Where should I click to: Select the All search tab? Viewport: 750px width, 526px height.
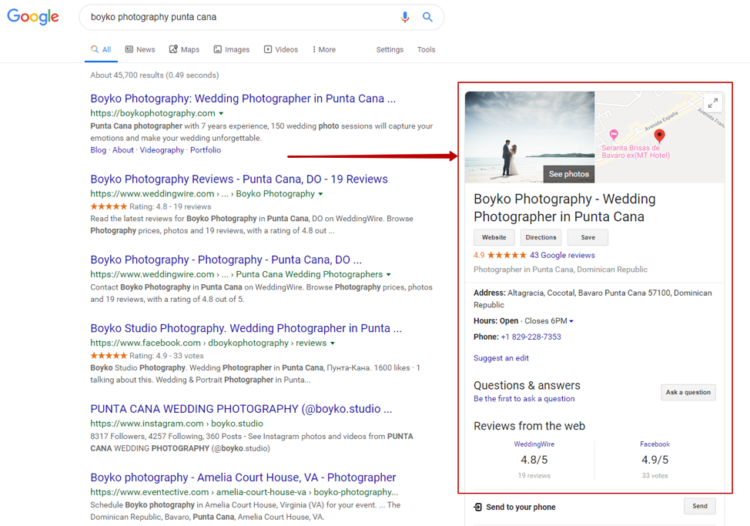pyautogui.click(x=101, y=49)
